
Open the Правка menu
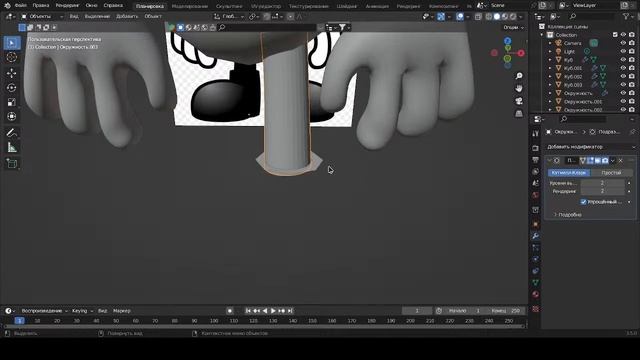pos(41,6)
